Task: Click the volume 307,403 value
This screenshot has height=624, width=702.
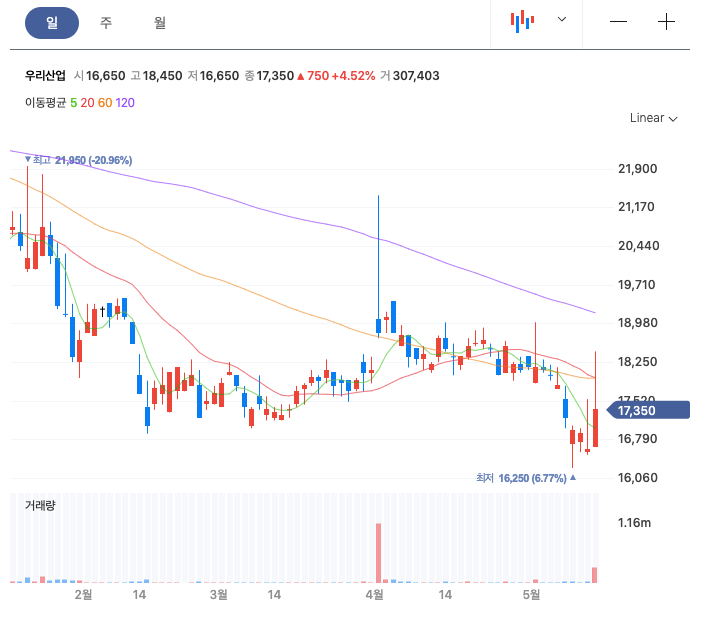Action: [416, 76]
